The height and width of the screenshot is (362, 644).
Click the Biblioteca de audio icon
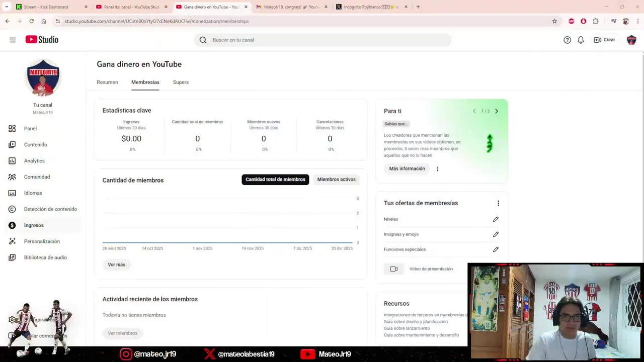pyautogui.click(x=12, y=257)
